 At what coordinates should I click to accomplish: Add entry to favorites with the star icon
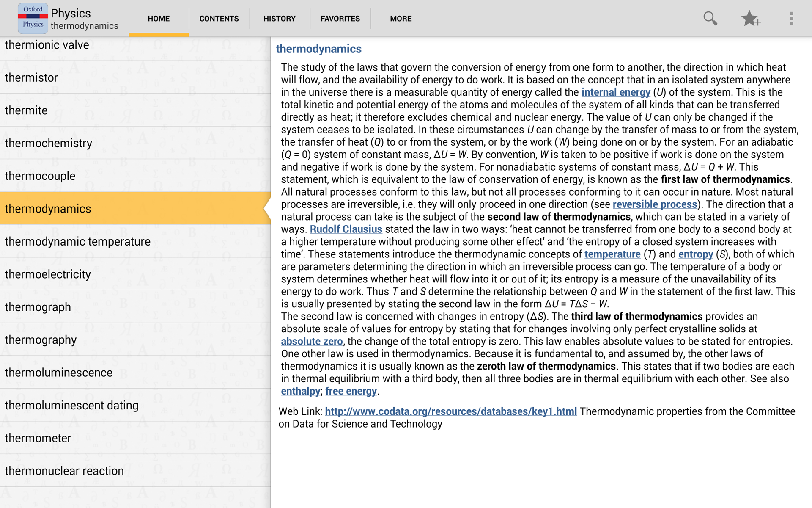tap(751, 18)
